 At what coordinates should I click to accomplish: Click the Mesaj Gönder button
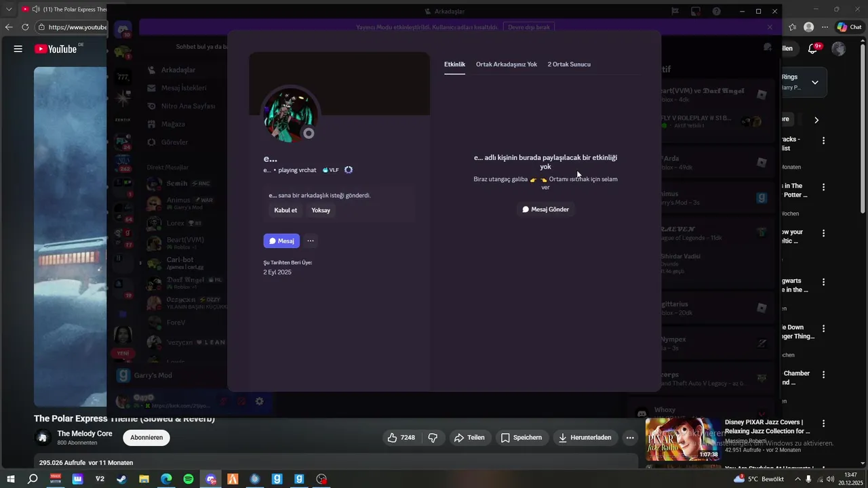[x=546, y=209]
